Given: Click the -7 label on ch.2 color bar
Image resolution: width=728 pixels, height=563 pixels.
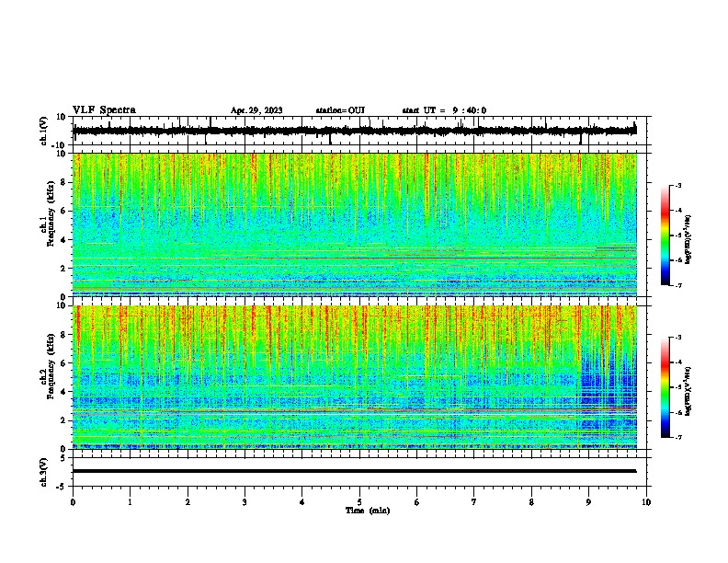Looking at the screenshot, I should (x=677, y=437).
